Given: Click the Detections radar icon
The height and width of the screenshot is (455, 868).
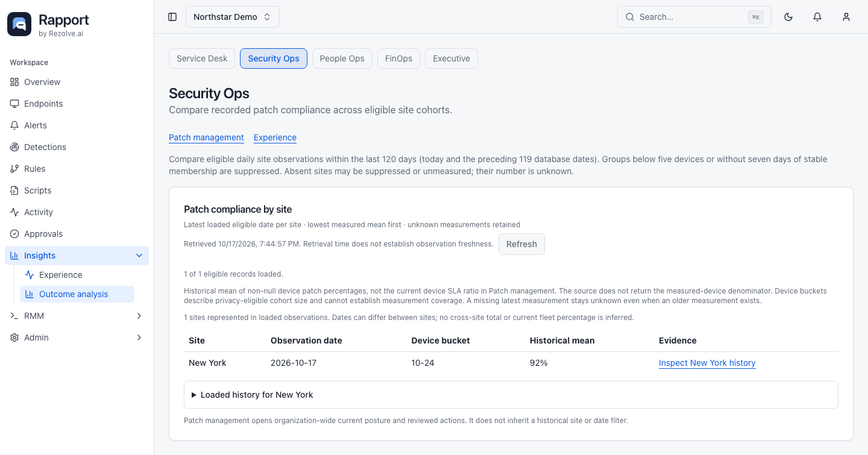Looking at the screenshot, I should coord(14,147).
